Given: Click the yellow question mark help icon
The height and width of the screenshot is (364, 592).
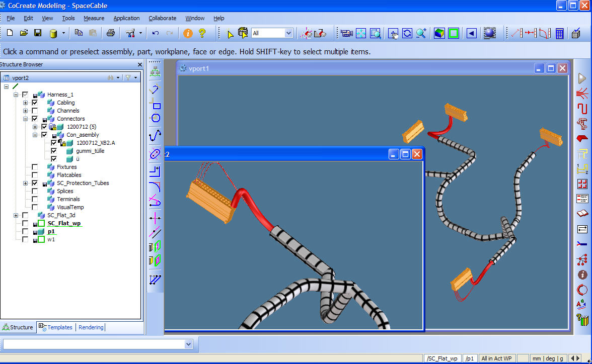Looking at the screenshot, I should [202, 33].
